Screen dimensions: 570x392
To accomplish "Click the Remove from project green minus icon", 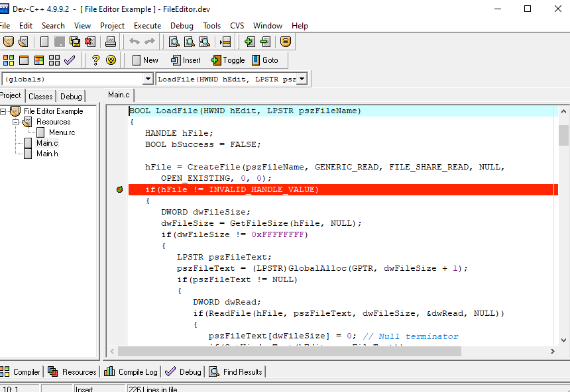I will [265, 42].
